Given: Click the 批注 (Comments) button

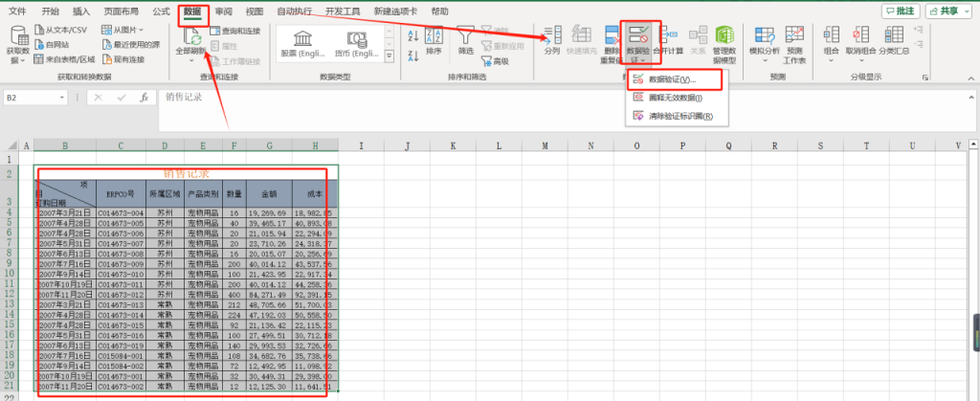Looking at the screenshot, I should point(901,11).
